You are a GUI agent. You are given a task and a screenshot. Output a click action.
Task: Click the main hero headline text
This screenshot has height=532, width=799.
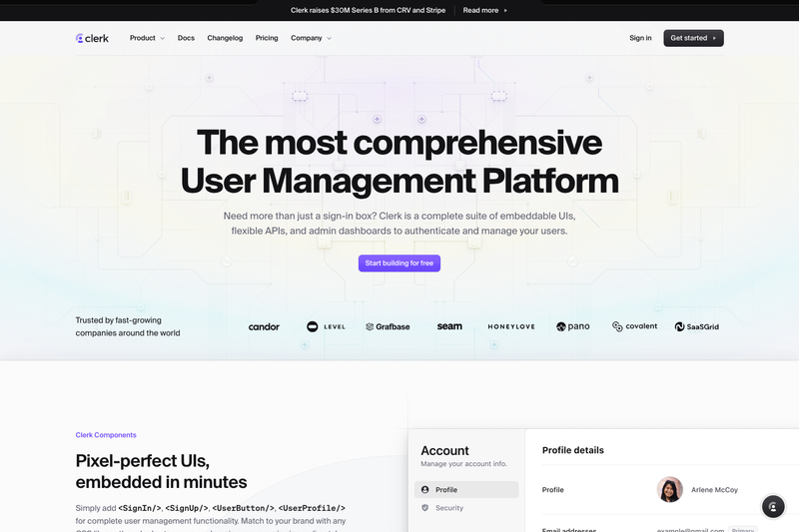click(399, 162)
